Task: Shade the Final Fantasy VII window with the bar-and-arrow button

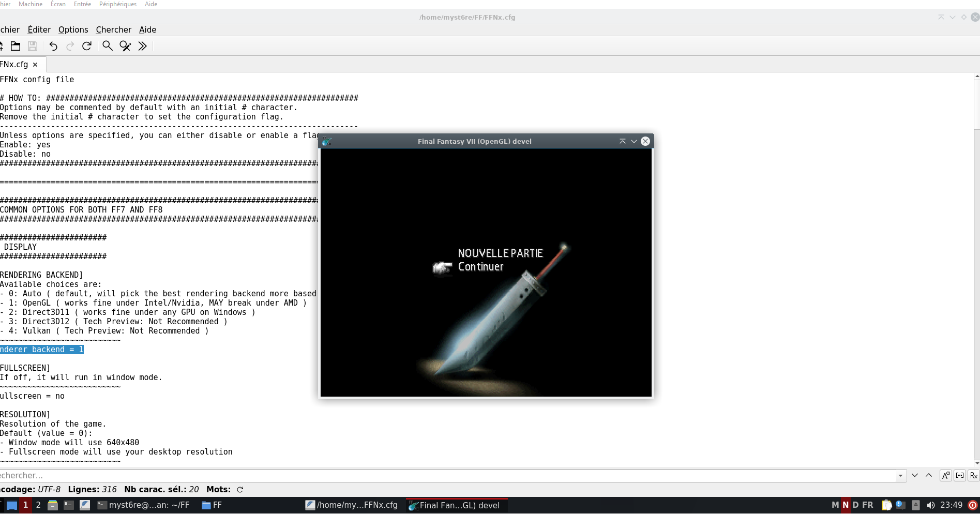Action: (623, 141)
